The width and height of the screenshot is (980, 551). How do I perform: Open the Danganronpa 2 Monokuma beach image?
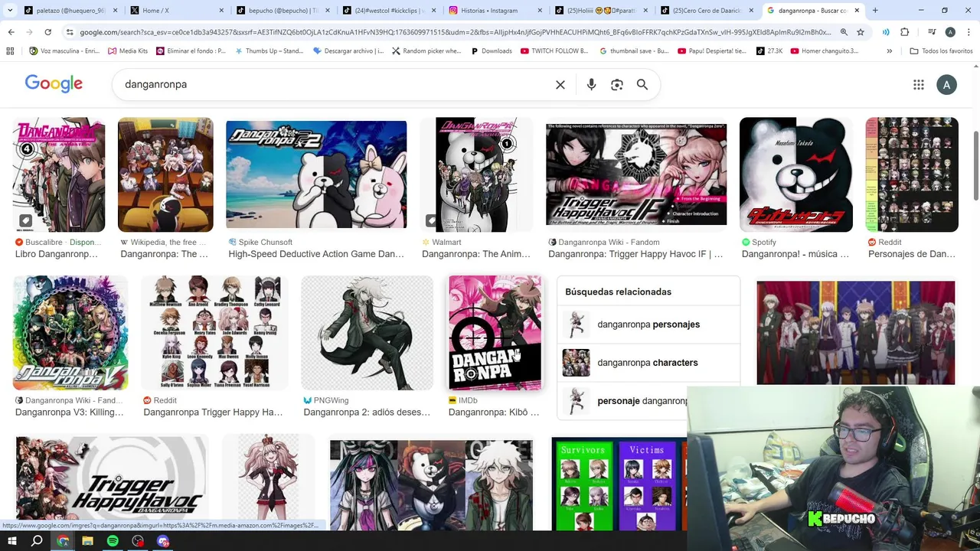pyautogui.click(x=316, y=174)
